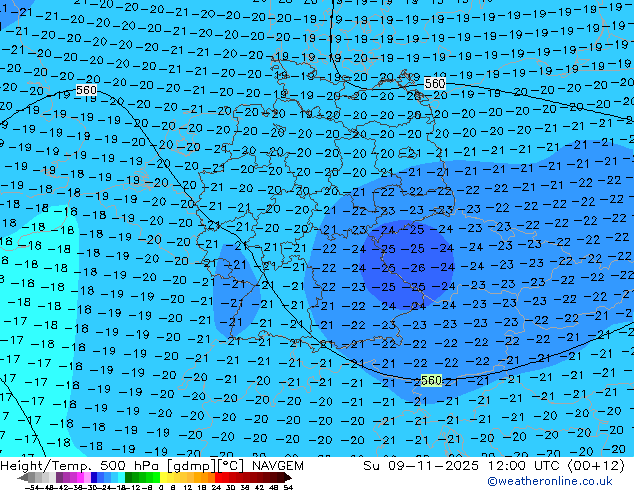Click the NAVGEM model name in title
The image size is (634, 490).
277,466
